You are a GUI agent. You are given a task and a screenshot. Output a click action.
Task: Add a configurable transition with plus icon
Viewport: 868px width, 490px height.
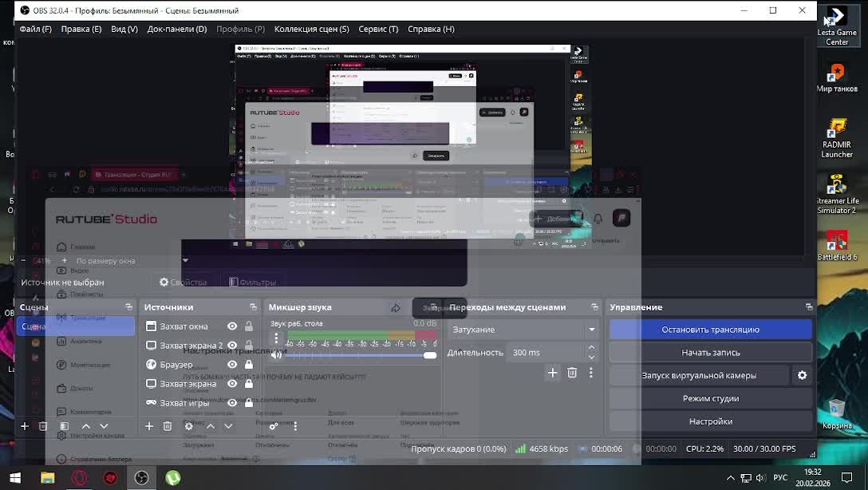coord(552,373)
